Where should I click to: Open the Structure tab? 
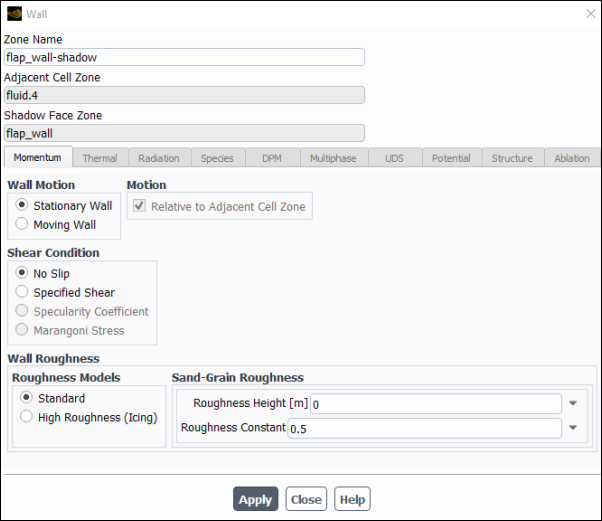(512, 158)
